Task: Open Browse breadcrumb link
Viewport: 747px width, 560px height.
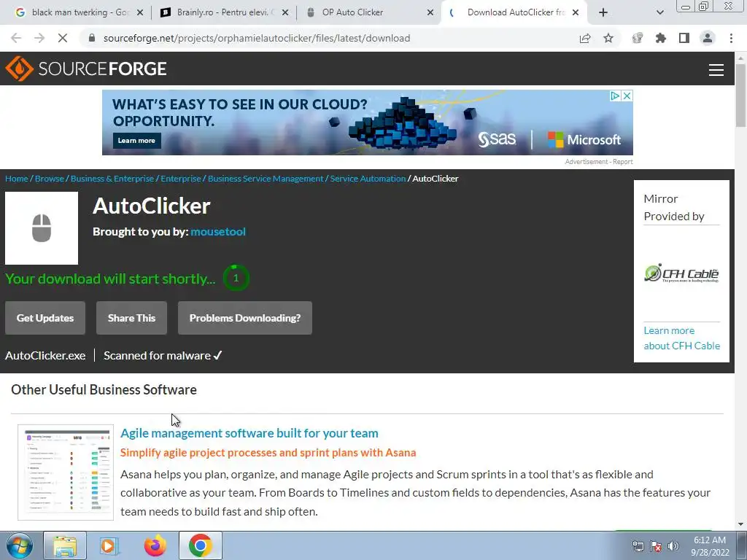Action: (50, 179)
